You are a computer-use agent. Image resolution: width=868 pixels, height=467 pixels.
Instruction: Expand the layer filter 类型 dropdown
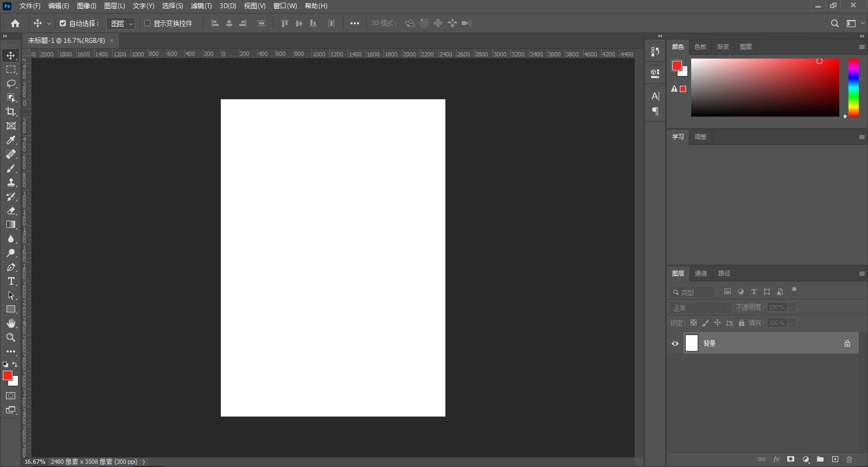point(693,292)
